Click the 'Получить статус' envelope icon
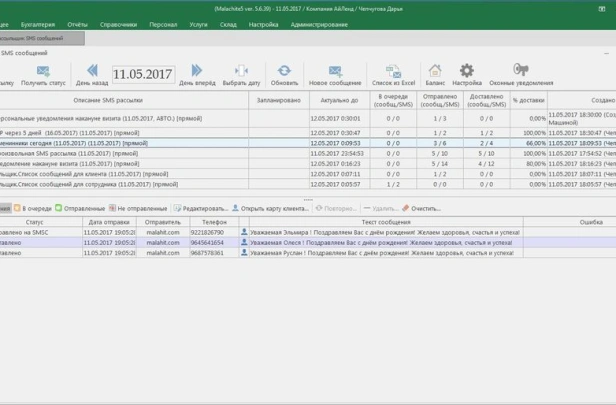 pyautogui.click(x=43, y=71)
